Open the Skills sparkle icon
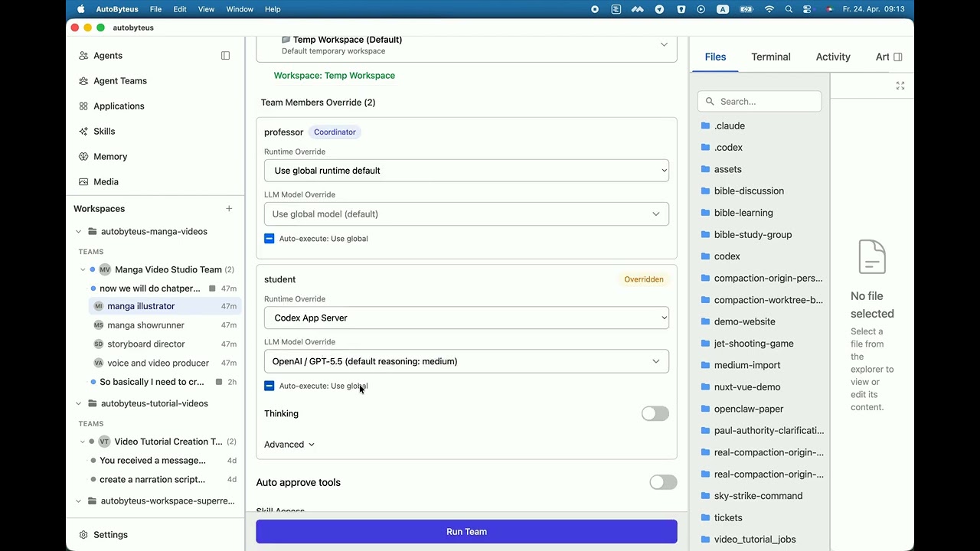 point(83,132)
